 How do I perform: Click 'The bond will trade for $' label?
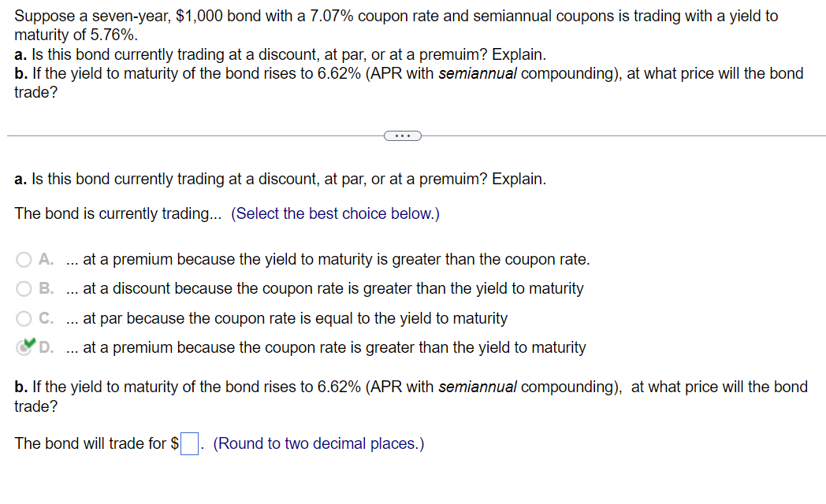pos(95,443)
